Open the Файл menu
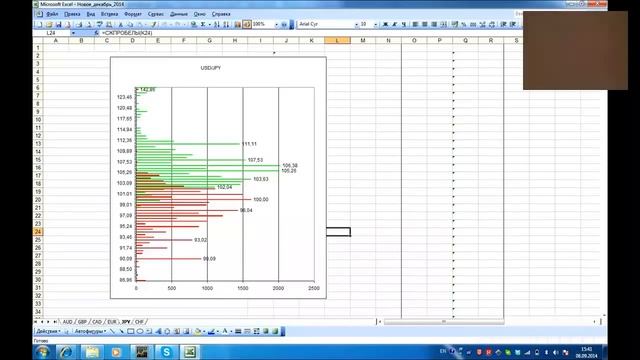Screen dimensions: 640x360 coord(52,14)
